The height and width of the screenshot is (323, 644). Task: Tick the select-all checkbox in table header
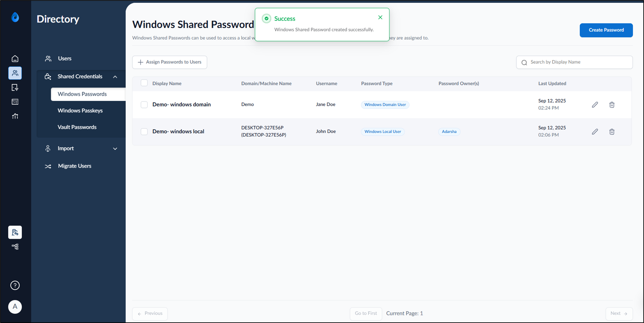(144, 83)
